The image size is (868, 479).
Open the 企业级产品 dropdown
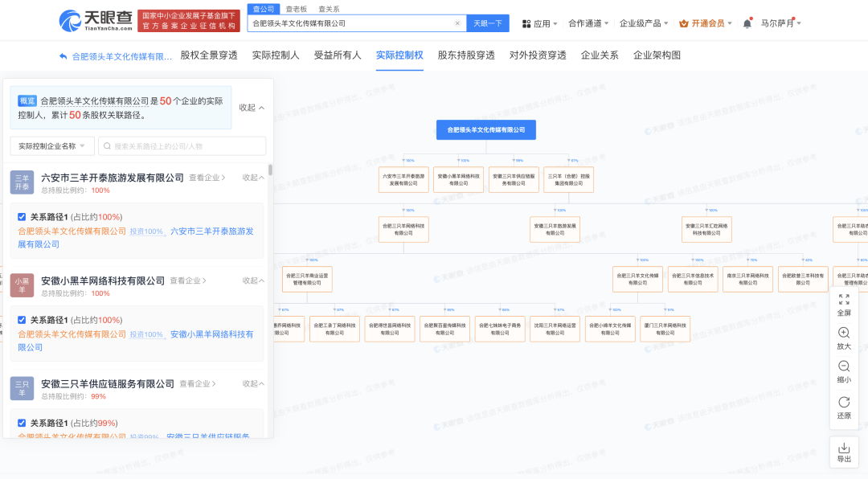click(644, 23)
